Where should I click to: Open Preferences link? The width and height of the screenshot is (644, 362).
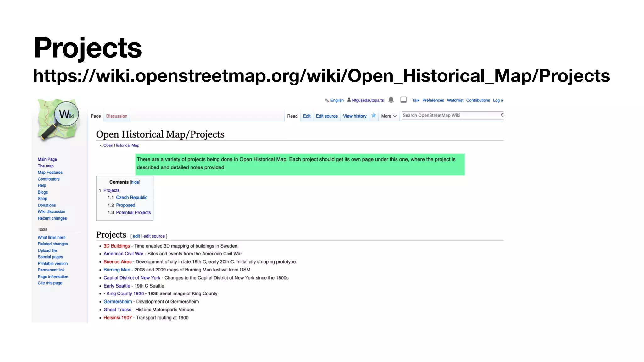[433, 100]
